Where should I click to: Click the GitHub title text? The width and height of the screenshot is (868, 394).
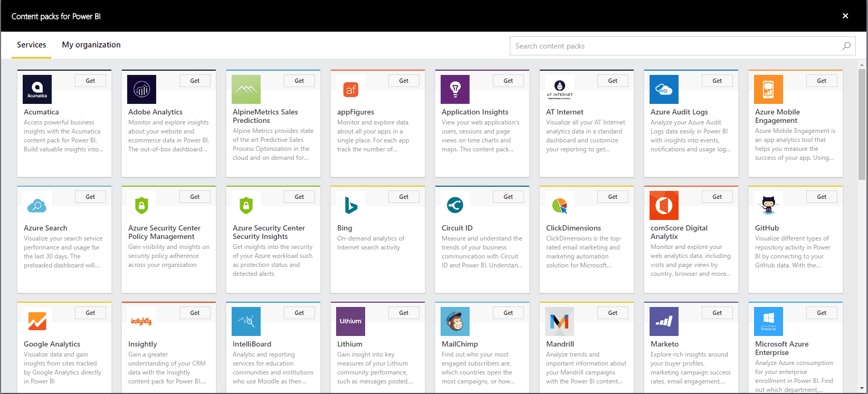(767, 228)
